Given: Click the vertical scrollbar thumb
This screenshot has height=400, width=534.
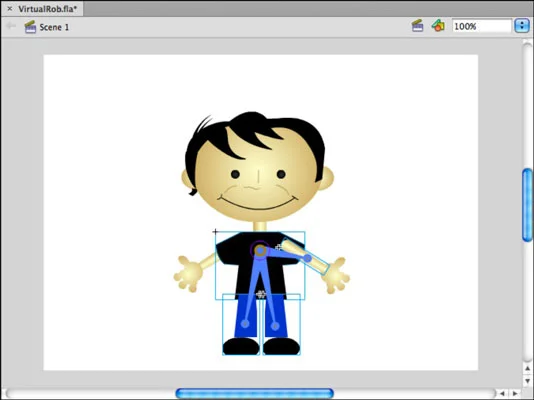Looking at the screenshot, I should point(527,205).
